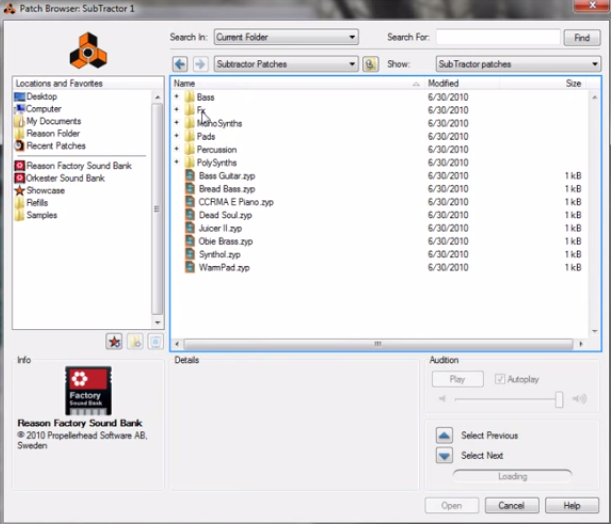This screenshot has height=524, width=611.
Task: Click the Select Previous arrow button
Action: (444, 436)
